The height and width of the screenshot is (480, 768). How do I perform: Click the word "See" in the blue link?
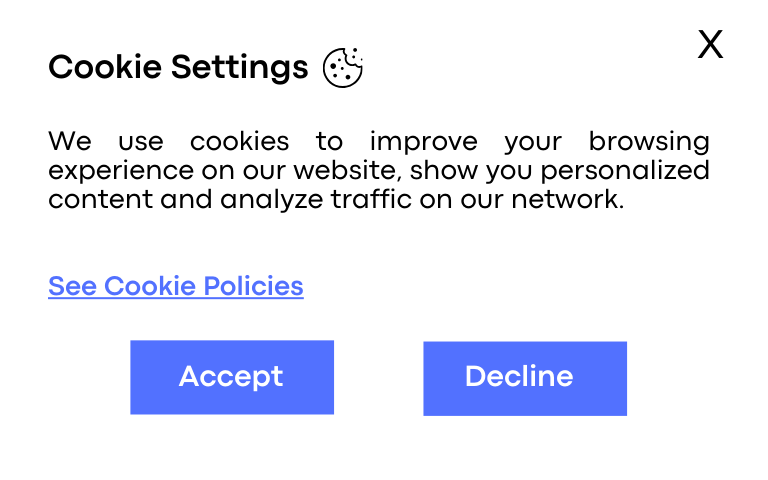point(72,286)
